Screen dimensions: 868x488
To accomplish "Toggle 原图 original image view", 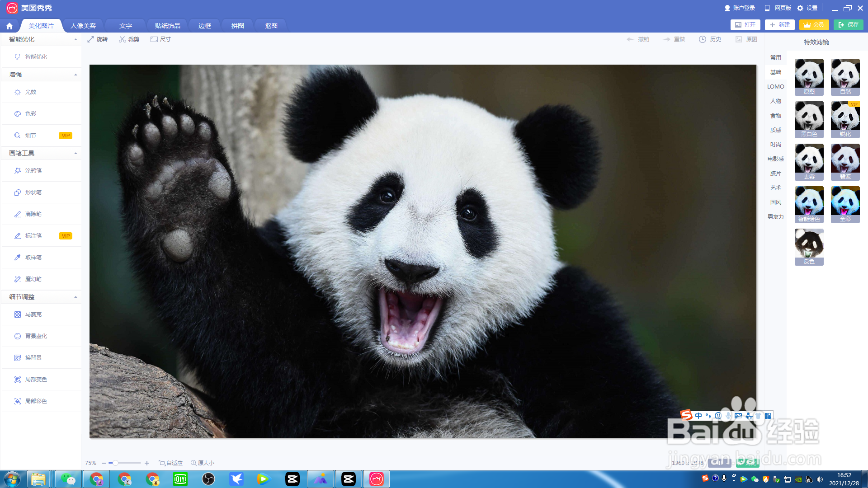I will (x=746, y=39).
